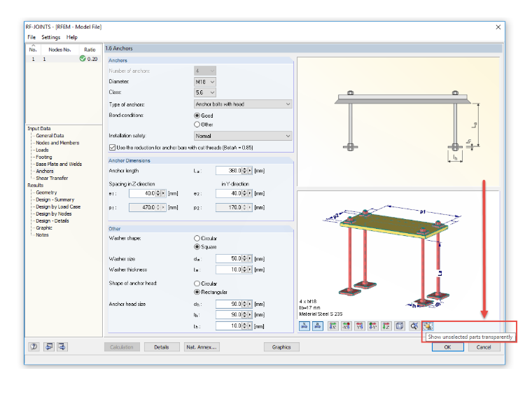The image size is (532, 399).
Task: Click the Anchor length input field
Action: [229, 171]
